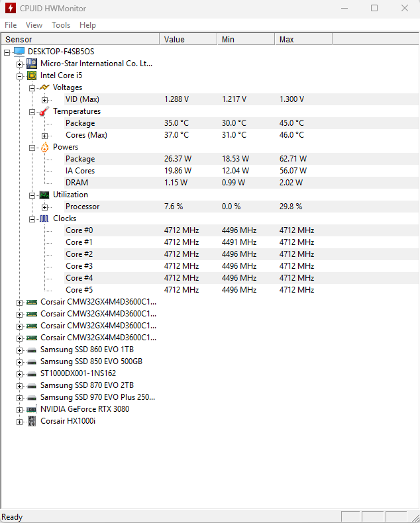Click the Sensor column header
The height and width of the screenshot is (523, 420).
coord(79,40)
